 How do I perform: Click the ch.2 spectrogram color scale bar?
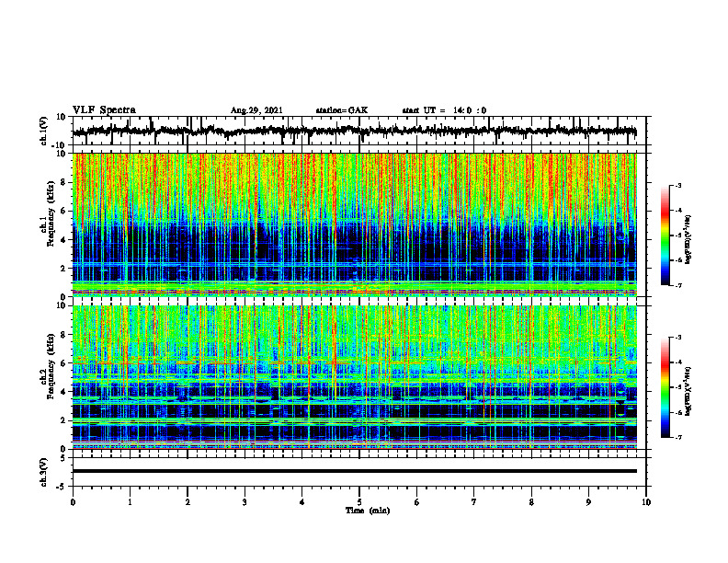point(665,387)
